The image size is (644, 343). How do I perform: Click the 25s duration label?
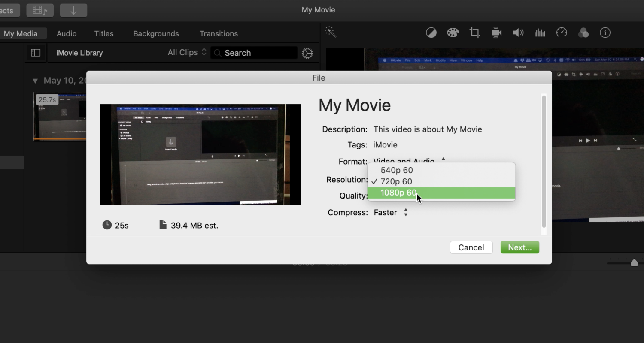pyautogui.click(x=122, y=225)
